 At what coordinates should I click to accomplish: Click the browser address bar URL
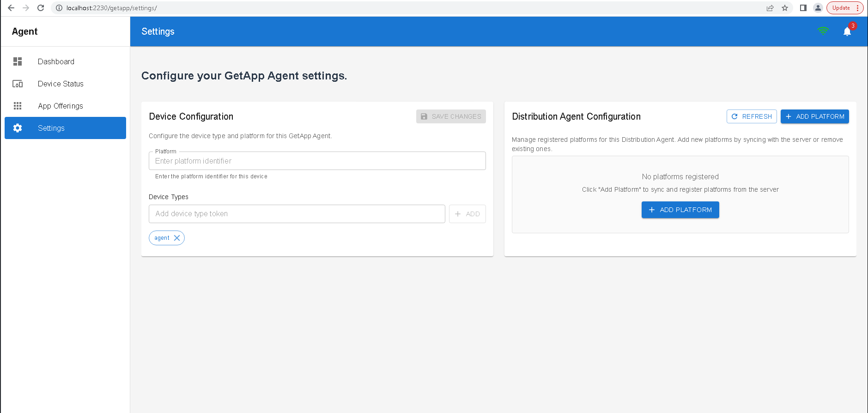(111, 8)
